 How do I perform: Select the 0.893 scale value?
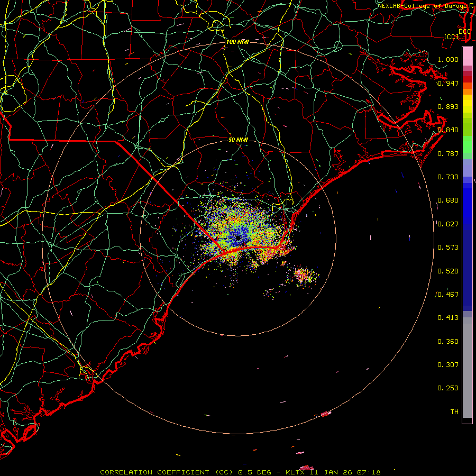click(448, 106)
